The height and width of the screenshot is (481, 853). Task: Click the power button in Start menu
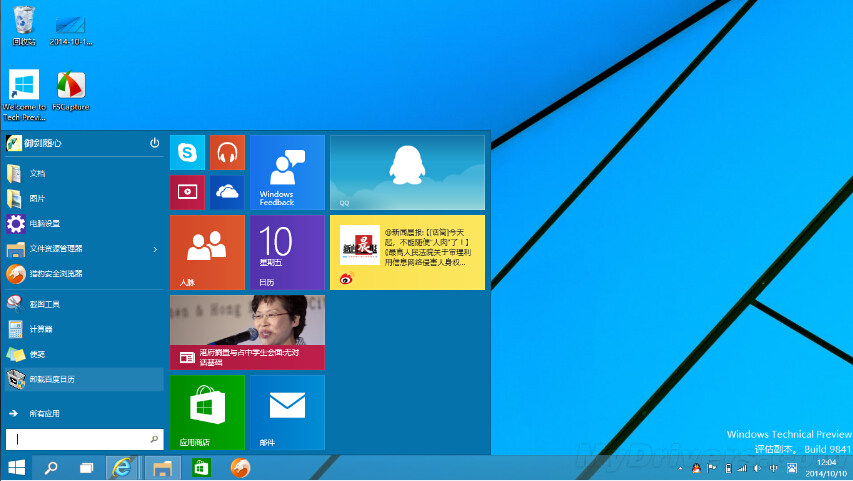click(154, 143)
